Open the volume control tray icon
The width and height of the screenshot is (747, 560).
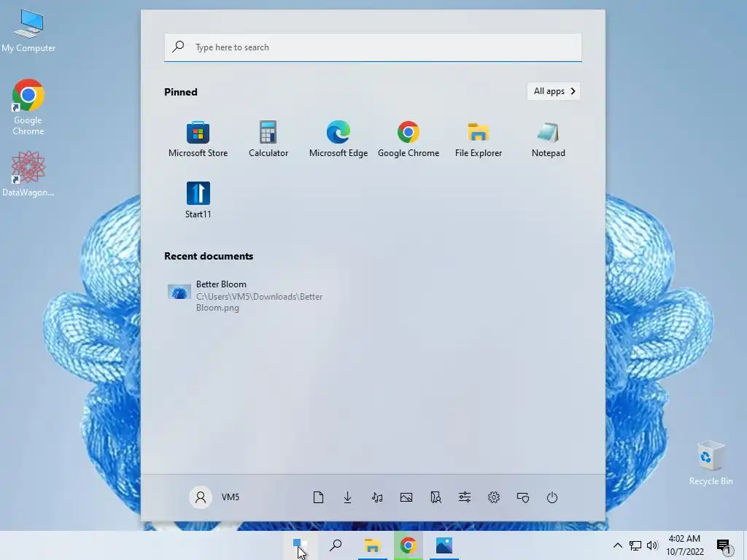(652, 545)
